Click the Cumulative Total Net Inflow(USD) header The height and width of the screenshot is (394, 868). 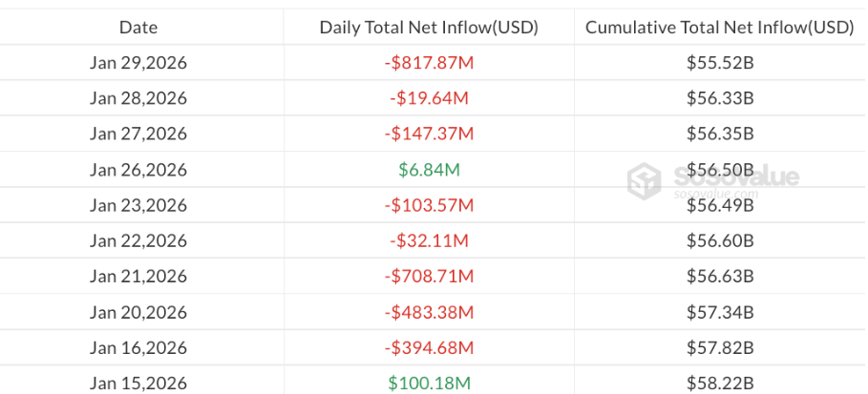pyautogui.click(x=719, y=28)
